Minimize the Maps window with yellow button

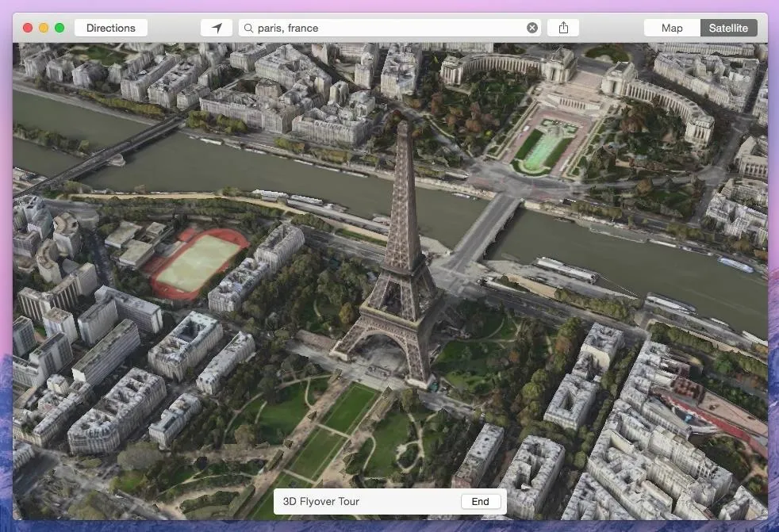[x=44, y=28]
